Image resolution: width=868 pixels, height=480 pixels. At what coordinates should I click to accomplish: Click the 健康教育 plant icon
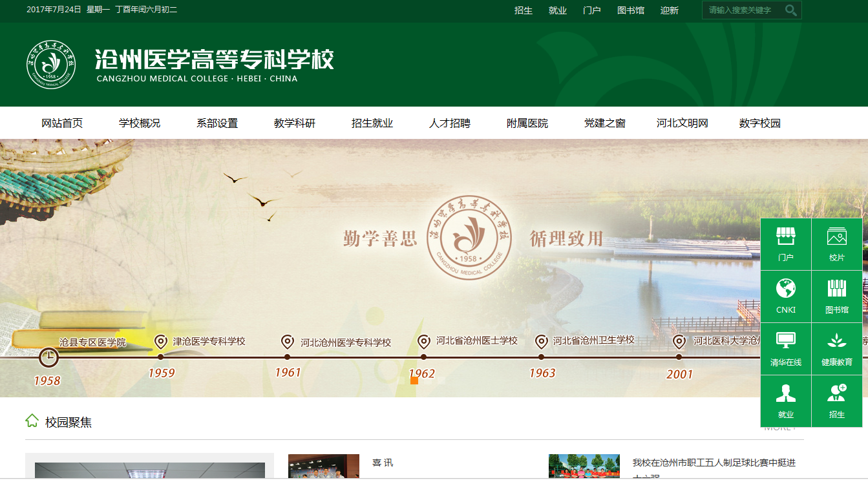coord(836,341)
